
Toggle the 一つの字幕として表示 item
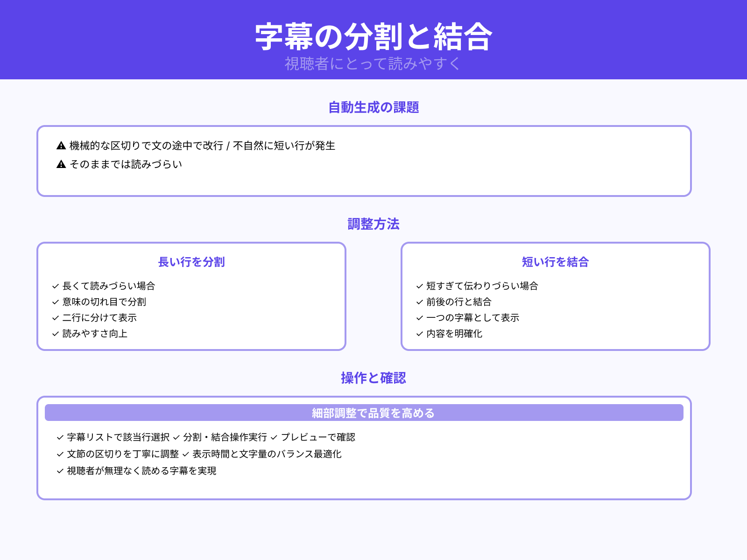coord(473,318)
